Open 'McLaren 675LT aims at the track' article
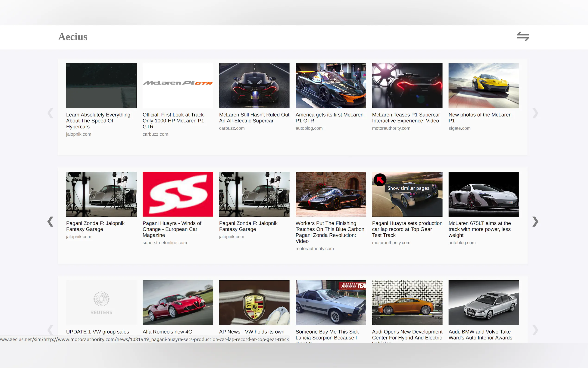The image size is (588, 368). [480, 229]
